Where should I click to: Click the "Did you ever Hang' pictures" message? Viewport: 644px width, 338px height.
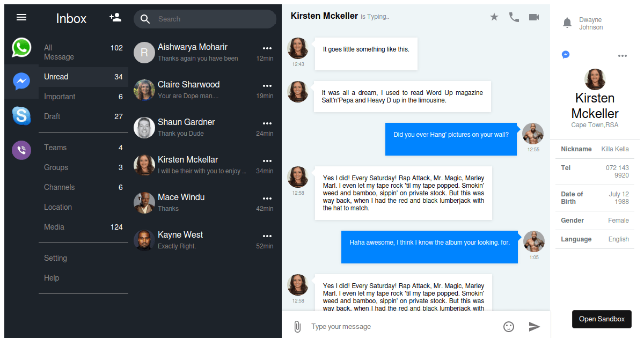click(451, 139)
